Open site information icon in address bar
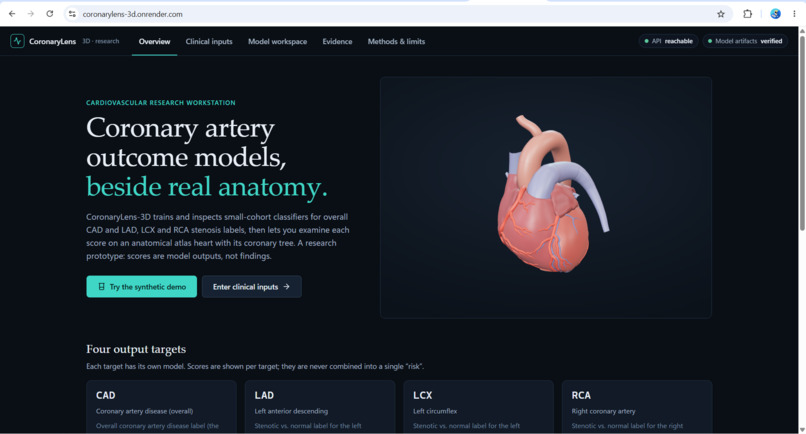This screenshot has width=806, height=434. click(x=72, y=14)
